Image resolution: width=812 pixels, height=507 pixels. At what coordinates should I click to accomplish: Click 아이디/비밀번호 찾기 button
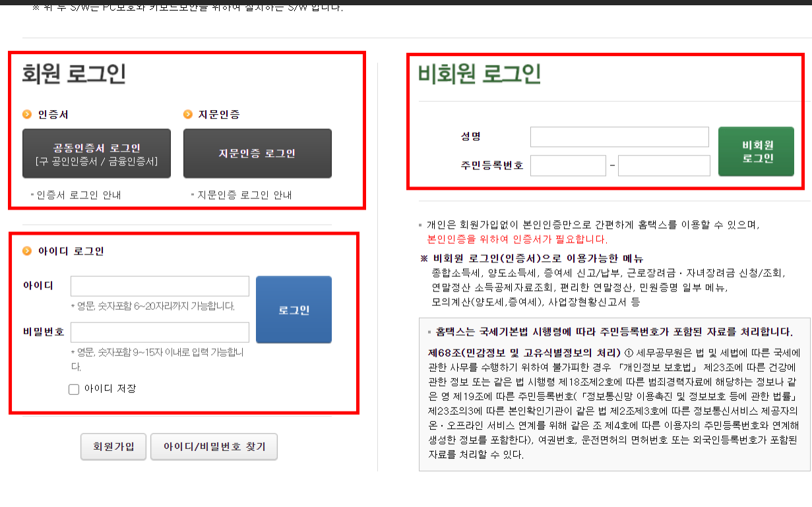coord(214,446)
